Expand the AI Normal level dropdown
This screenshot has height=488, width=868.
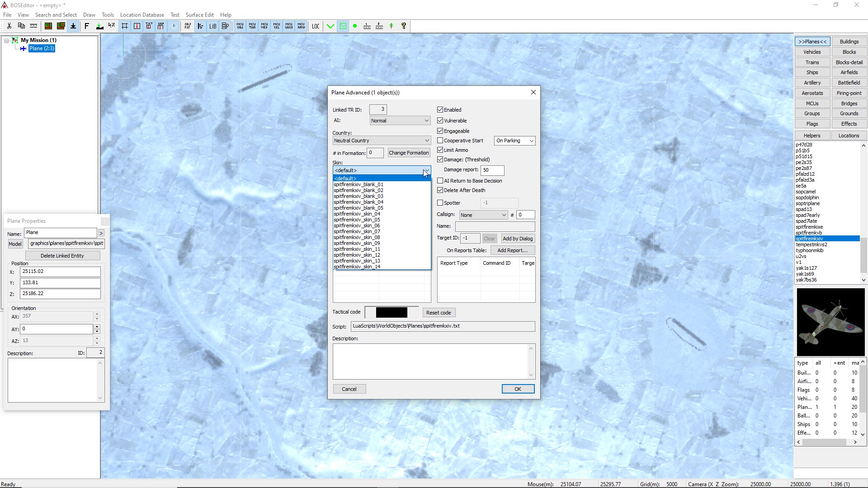(400, 121)
